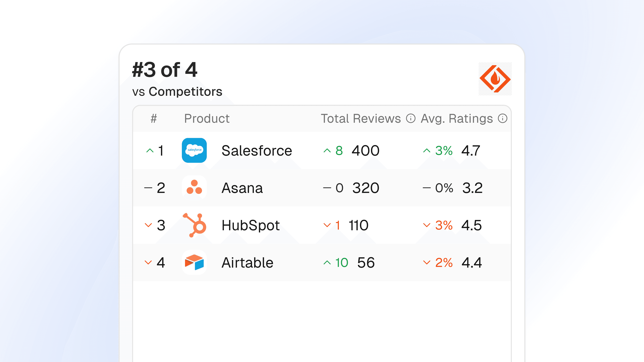Click the "#3 of 4" heading

pos(165,70)
